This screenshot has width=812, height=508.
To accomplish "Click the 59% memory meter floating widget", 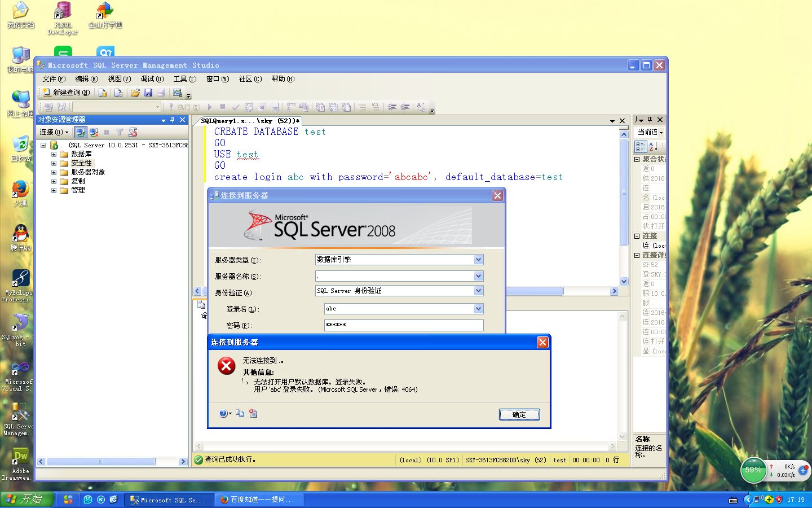I will pos(753,470).
